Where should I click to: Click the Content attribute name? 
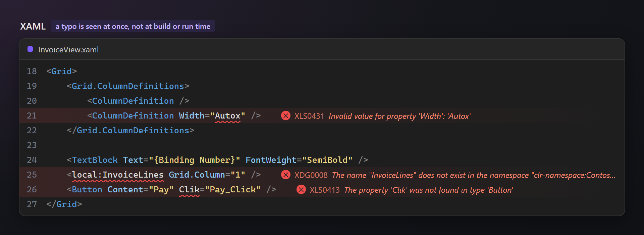click(x=125, y=189)
